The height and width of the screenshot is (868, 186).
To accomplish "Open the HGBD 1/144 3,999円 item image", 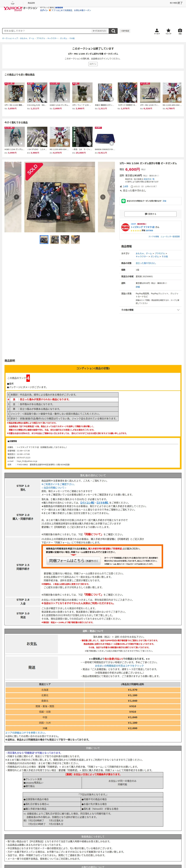I will tap(14, 137).
